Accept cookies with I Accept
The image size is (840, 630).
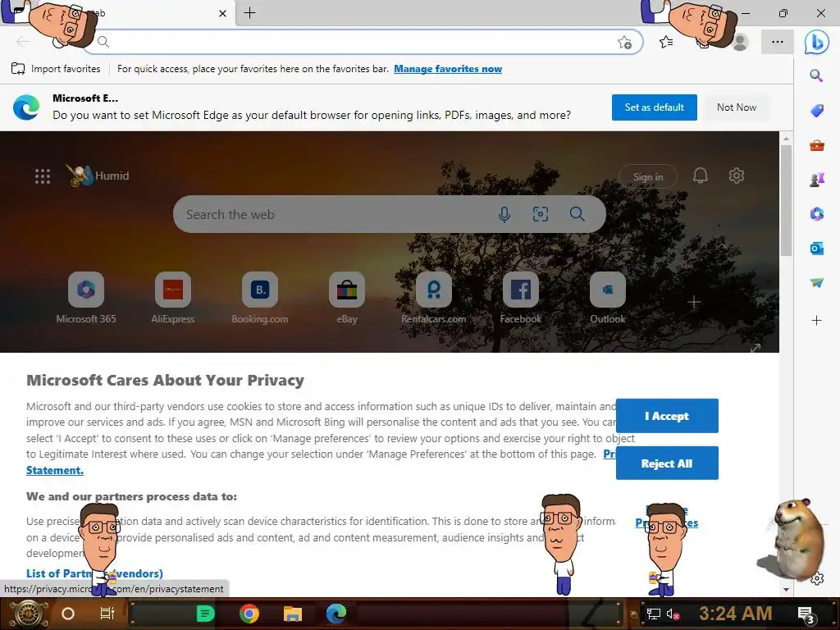point(667,416)
